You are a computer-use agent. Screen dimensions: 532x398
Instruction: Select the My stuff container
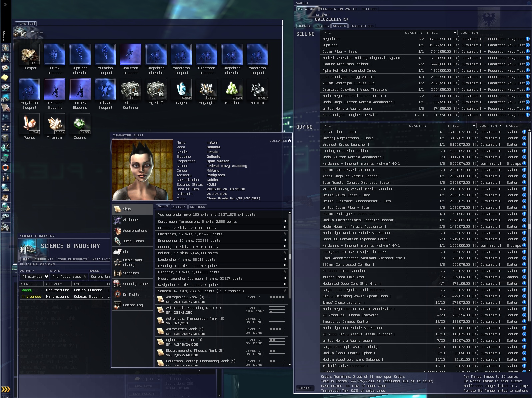(156, 92)
